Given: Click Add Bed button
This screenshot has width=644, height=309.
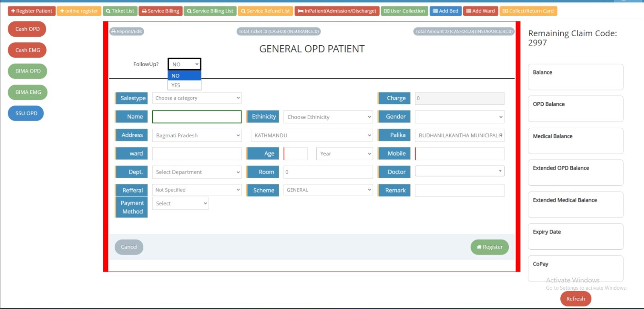Looking at the screenshot, I should click(x=446, y=11).
